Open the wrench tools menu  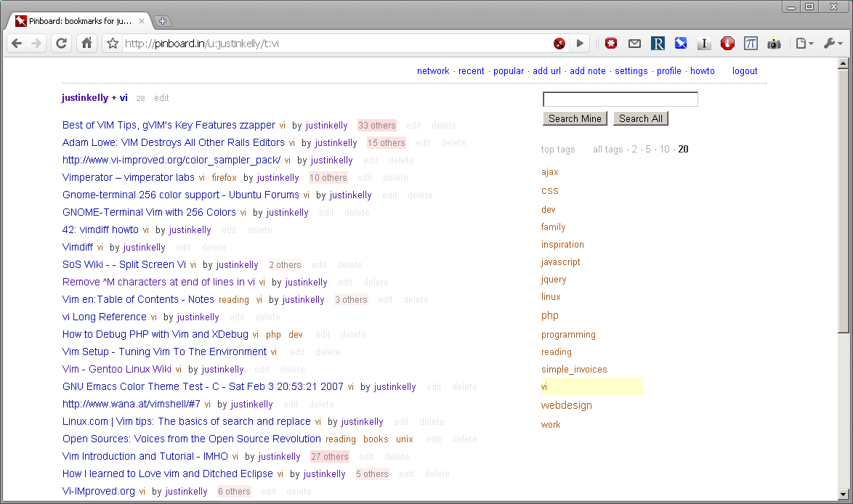[x=833, y=44]
